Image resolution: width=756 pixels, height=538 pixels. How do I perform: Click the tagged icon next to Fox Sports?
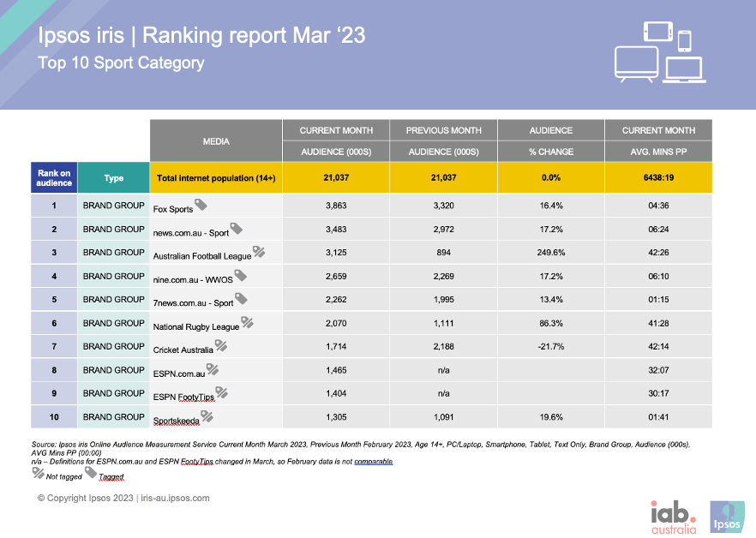point(201,205)
